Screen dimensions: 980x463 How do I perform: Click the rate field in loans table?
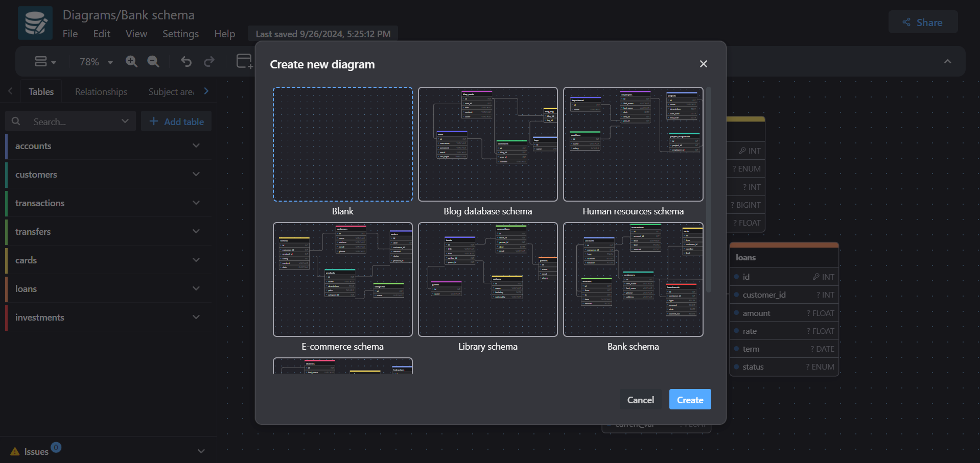pyautogui.click(x=784, y=331)
